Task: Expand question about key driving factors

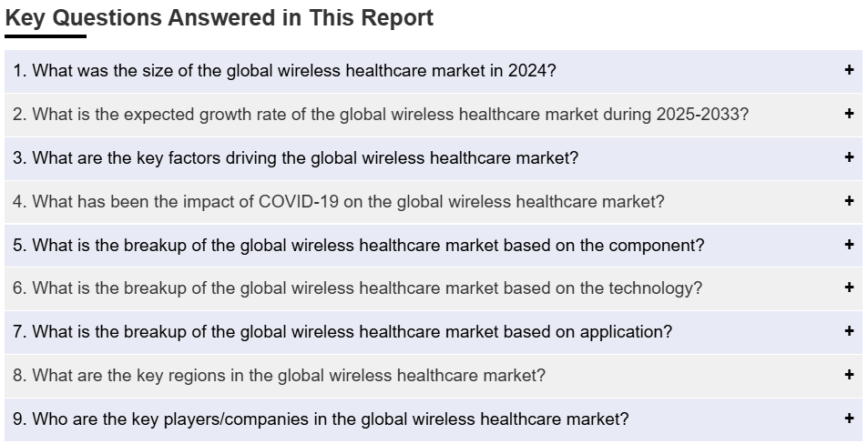Action: pos(434,158)
